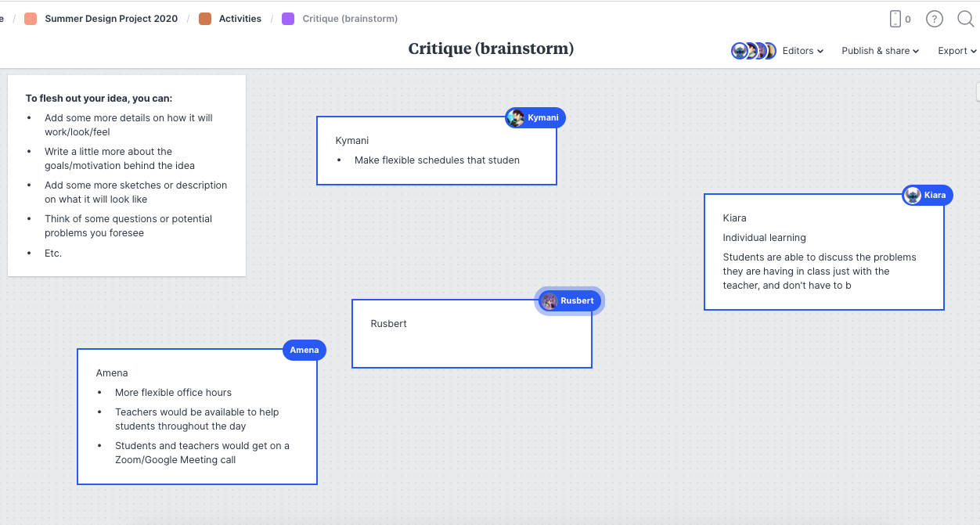Open the mobile quick capture phone icon
Image resolution: width=980 pixels, height=525 pixels.
point(895,19)
